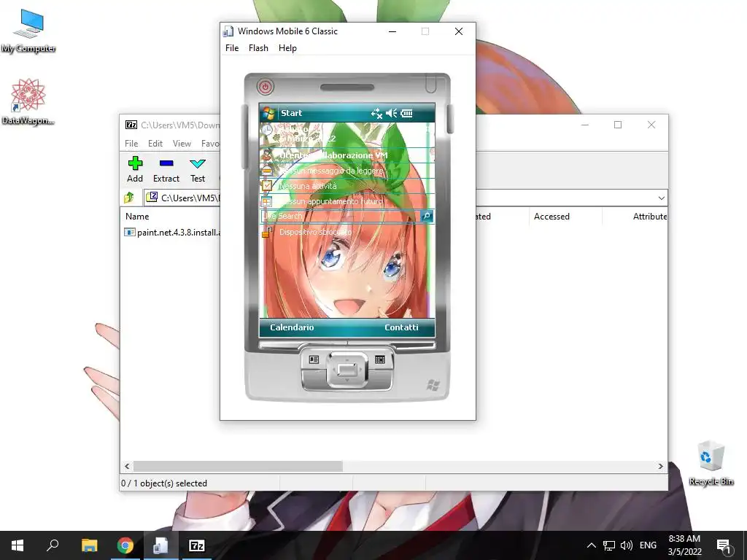Open the owner info entry with user icon

347,155
